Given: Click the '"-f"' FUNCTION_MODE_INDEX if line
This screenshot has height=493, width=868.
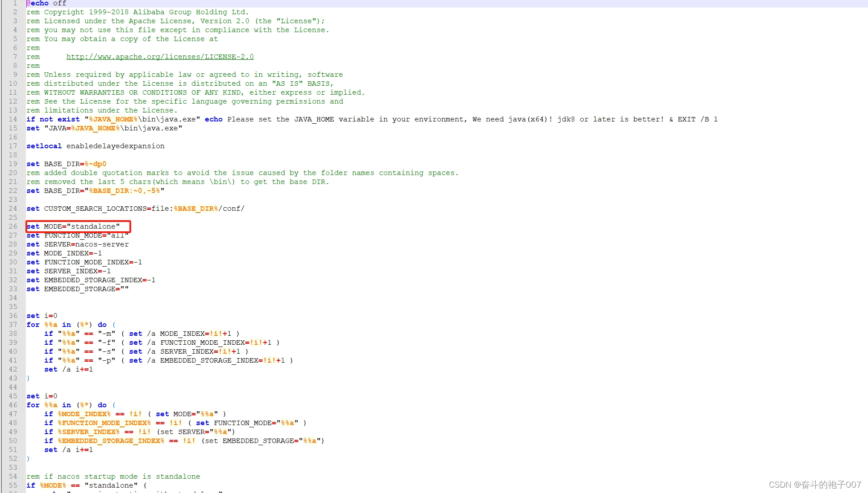Looking at the screenshot, I should (x=162, y=343).
